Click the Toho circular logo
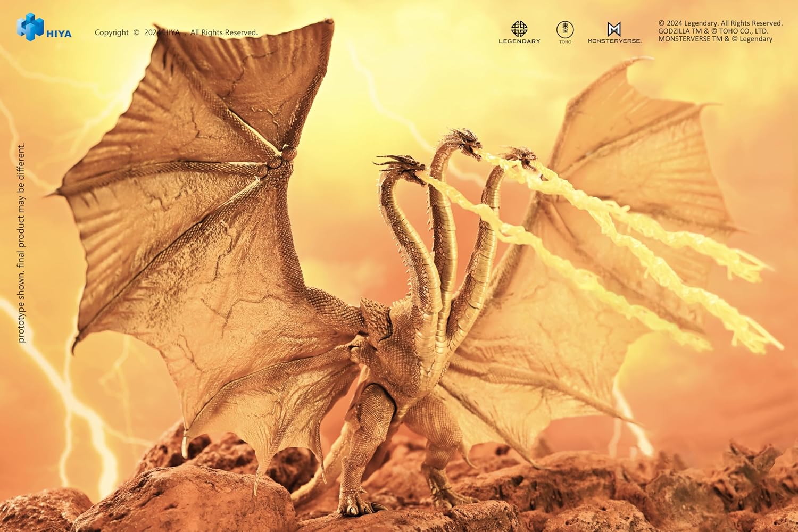798x532 pixels. 565,29
